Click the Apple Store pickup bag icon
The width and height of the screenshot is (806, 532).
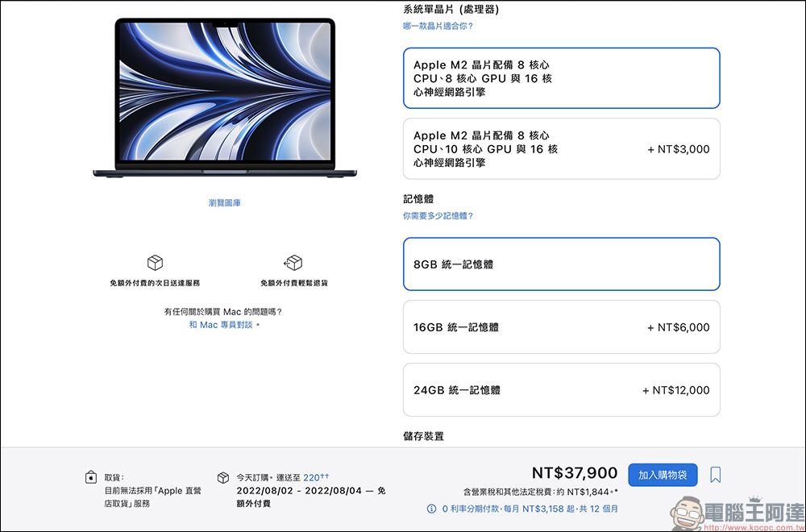(90, 477)
